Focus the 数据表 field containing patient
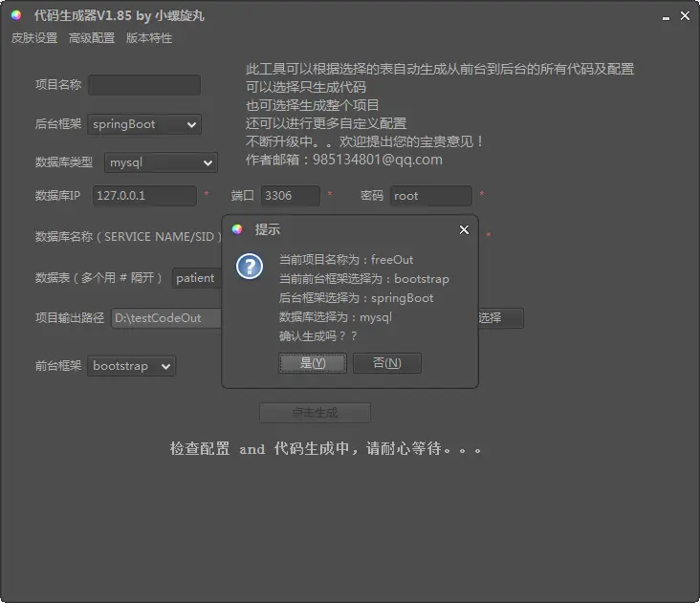700x603 pixels. pyautogui.click(x=197, y=278)
